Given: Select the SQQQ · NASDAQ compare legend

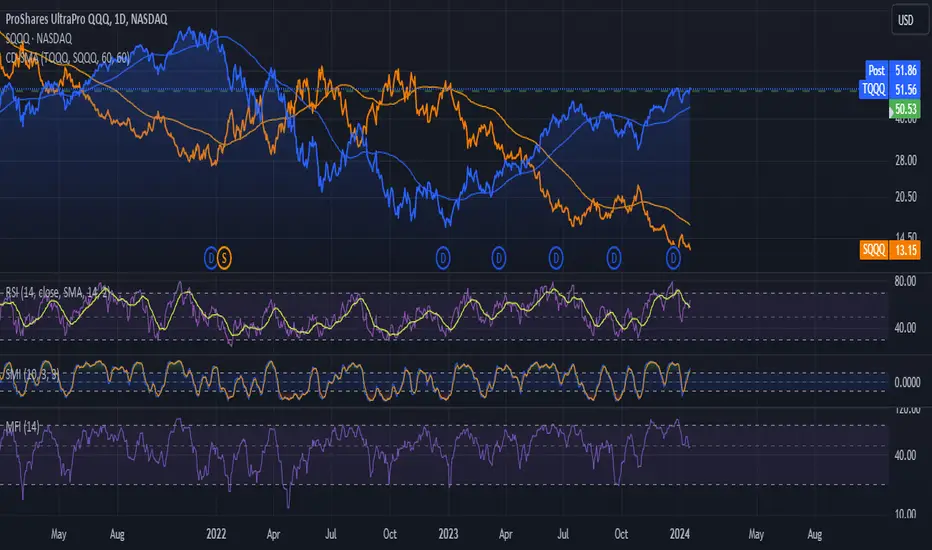Looking at the screenshot, I should click(x=39, y=39).
